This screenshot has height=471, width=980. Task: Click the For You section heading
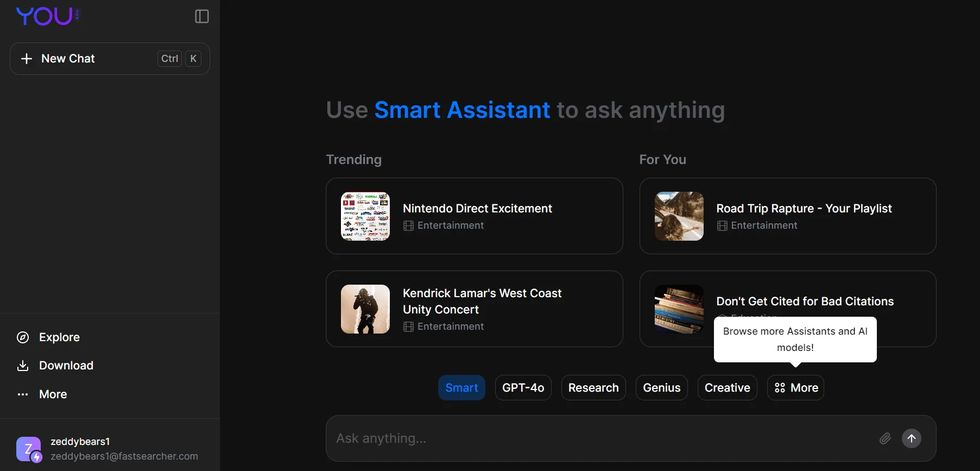pos(662,160)
